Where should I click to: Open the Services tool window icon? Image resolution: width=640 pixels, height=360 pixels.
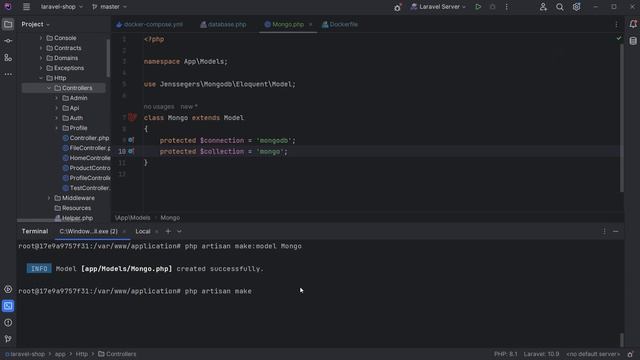(x=8, y=289)
